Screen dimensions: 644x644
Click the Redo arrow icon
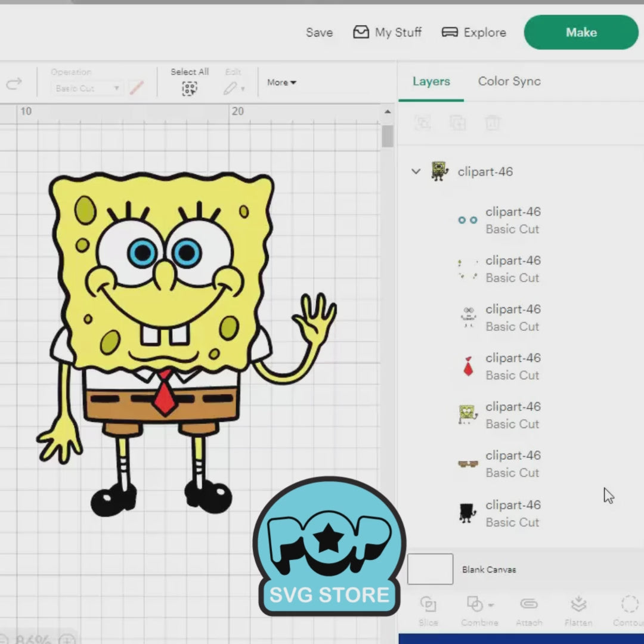point(14,84)
